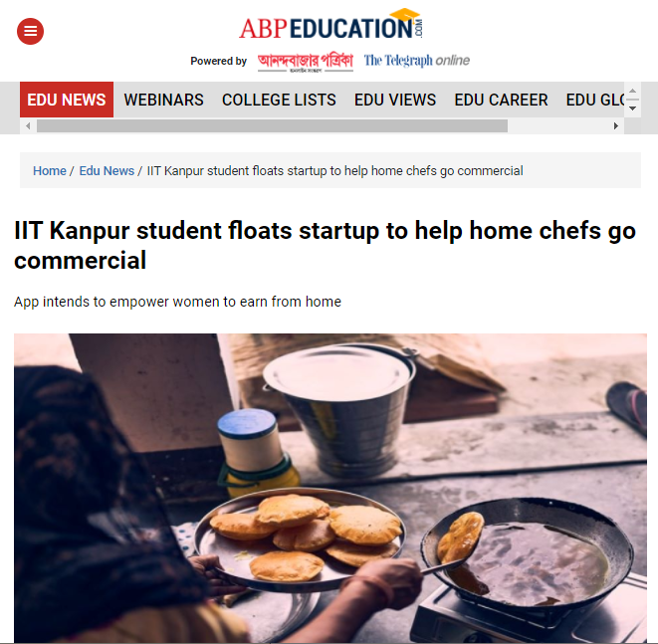Viewport: 658px width, 644px height.
Task: Open The Telegraph online logo link
Action: click(x=416, y=61)
